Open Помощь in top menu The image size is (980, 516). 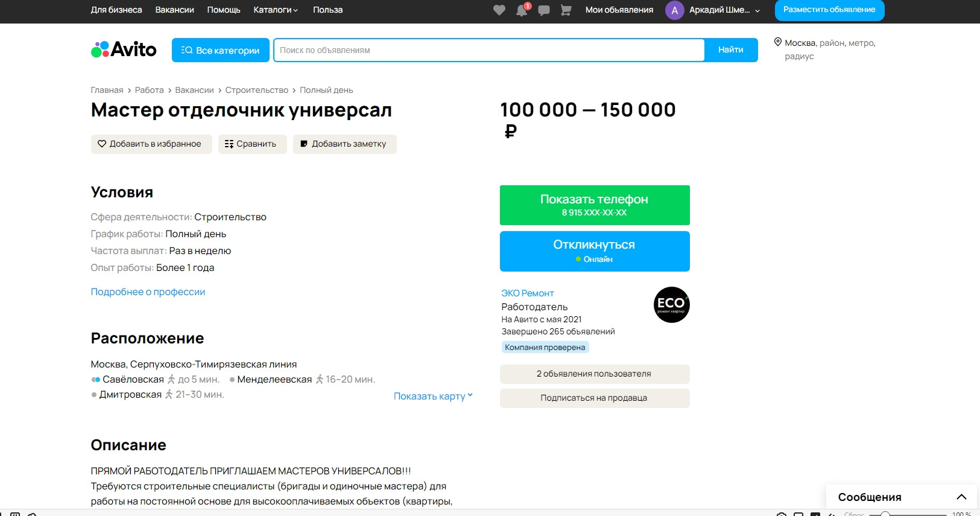pos(224,10)
